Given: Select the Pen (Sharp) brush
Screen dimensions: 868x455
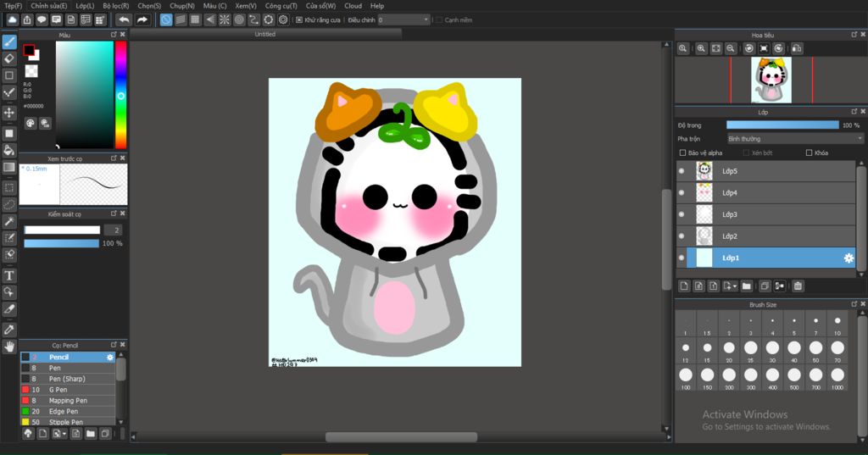Looking at the screenshot, I should pyautogui.click(x=68, y=379).
